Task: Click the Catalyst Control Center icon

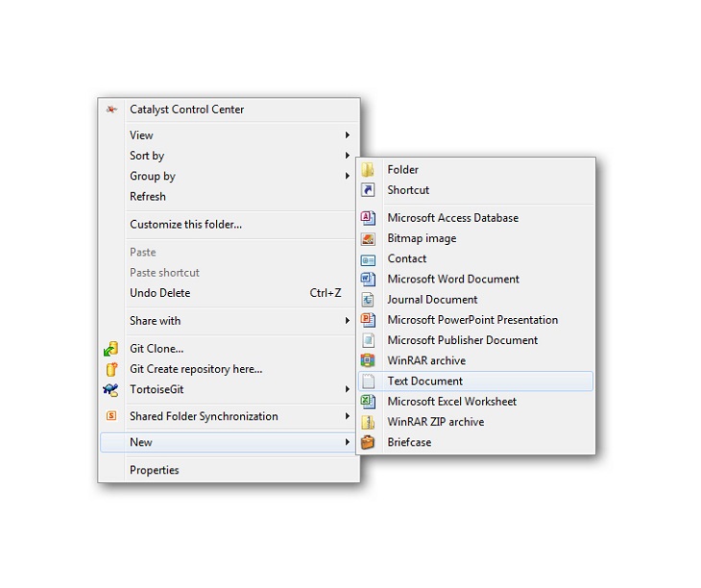Action: click(x=111, y=110)
